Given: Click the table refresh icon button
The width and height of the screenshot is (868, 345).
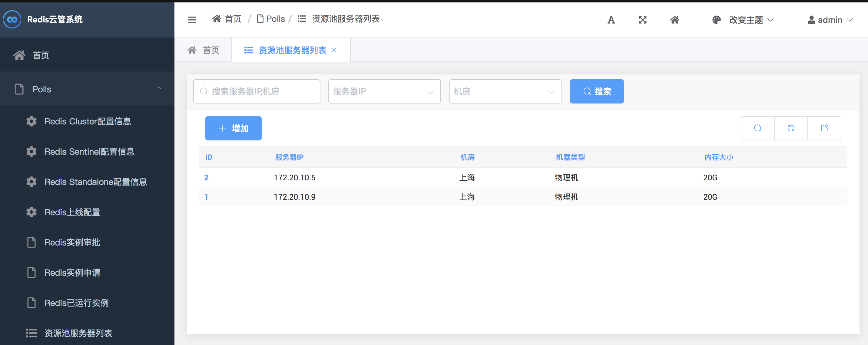Looking at the screenshot, I should click(790, 128).
